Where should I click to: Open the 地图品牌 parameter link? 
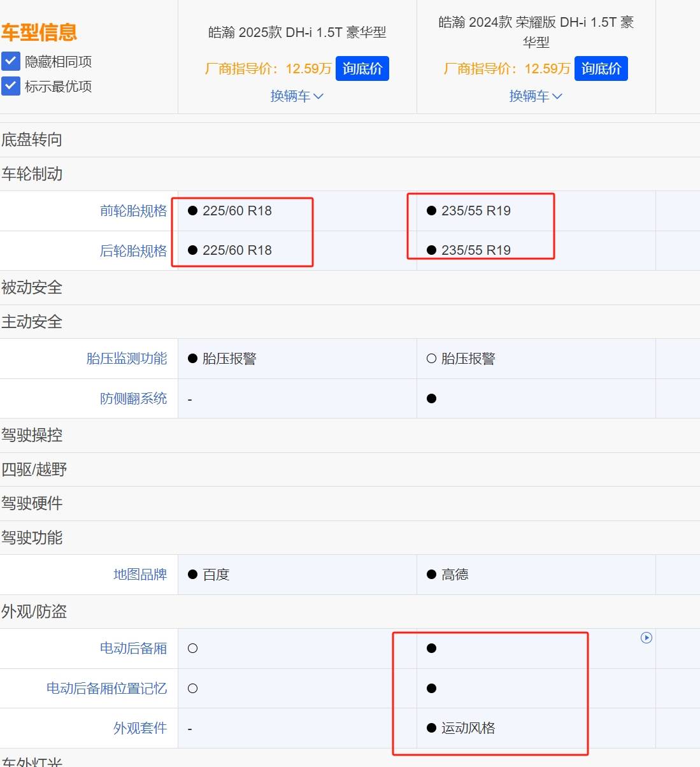(x=139, y=575)
